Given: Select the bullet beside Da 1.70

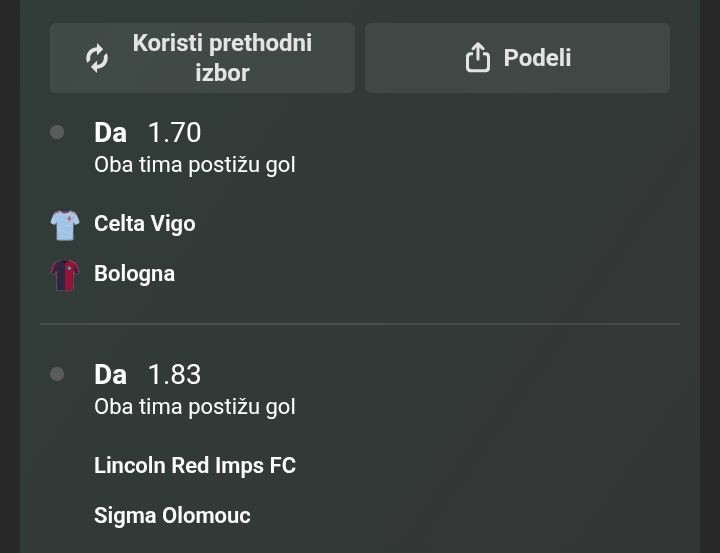Looking at the screenshot, I should [57, 132].
